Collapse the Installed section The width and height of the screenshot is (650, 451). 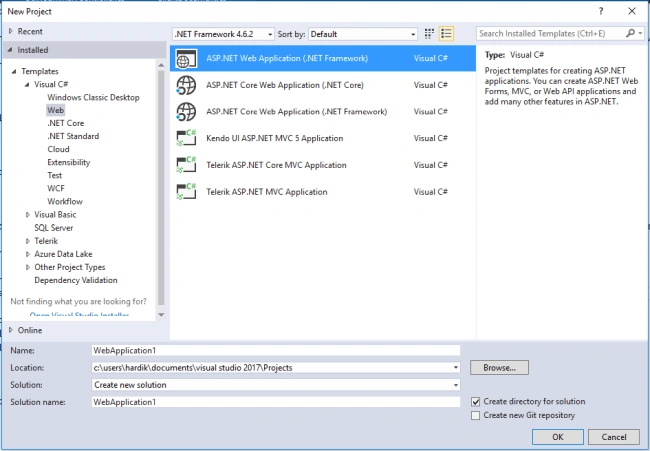10,50
